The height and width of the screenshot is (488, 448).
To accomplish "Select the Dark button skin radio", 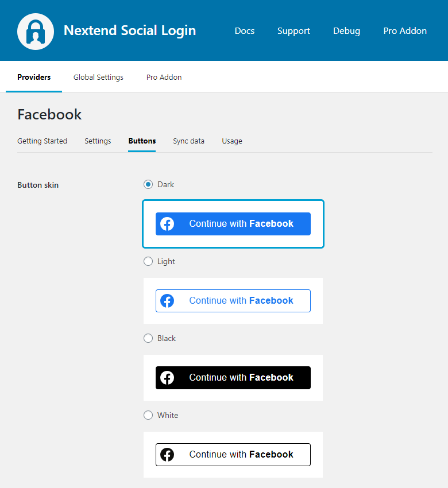I will 148,184.
